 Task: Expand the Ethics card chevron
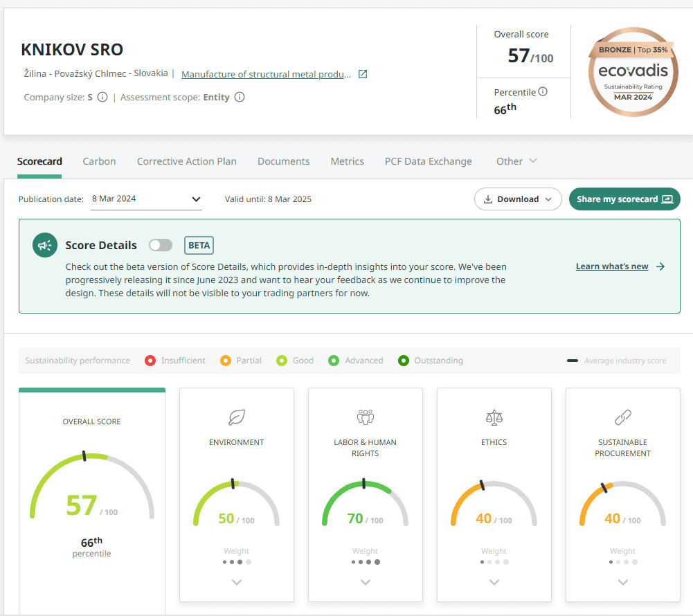click(x=494, y=582)
